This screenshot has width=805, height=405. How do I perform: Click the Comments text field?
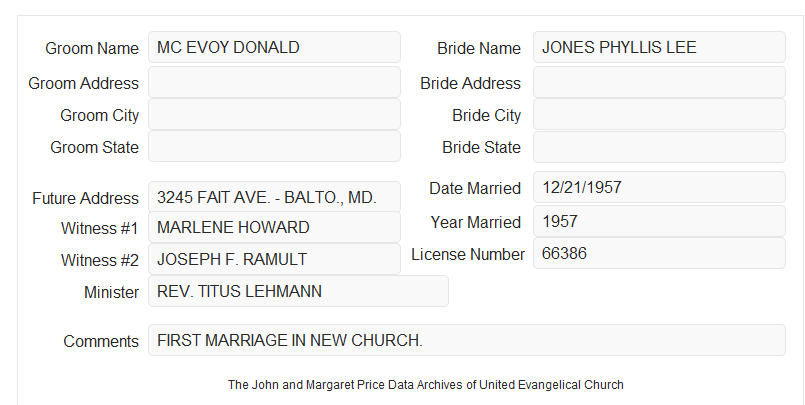click(x=467, y=340)
